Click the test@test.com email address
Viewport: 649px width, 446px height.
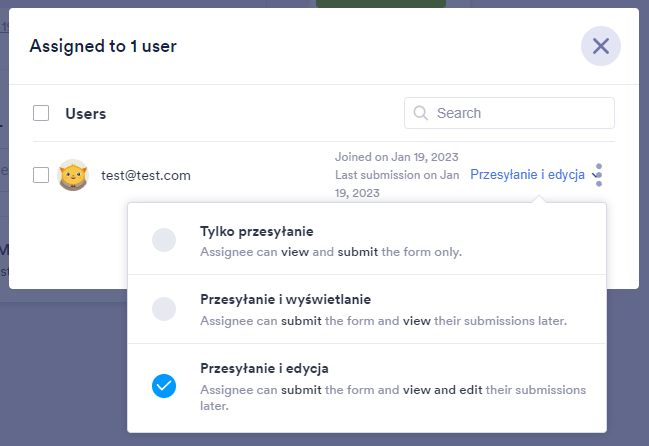(146, 175)
